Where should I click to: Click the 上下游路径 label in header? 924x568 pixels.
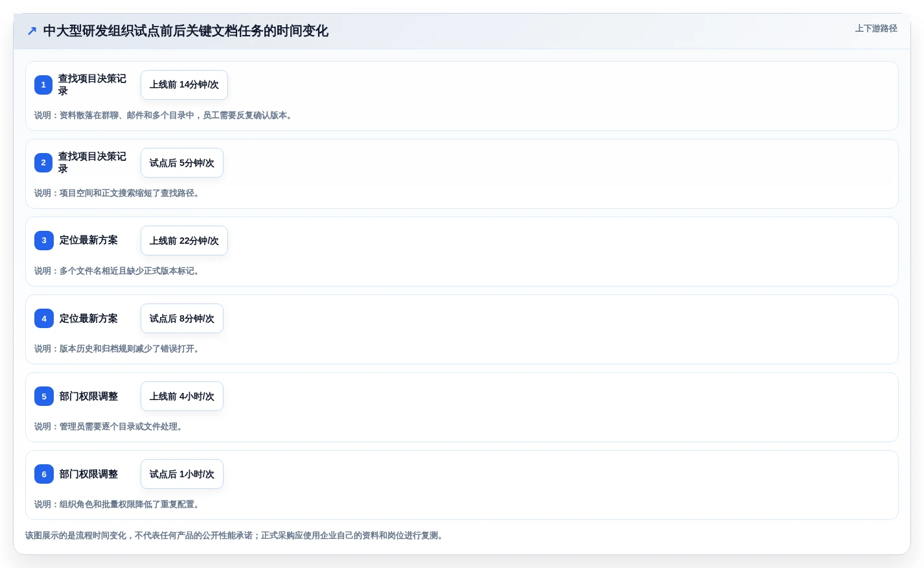[876, 29]
